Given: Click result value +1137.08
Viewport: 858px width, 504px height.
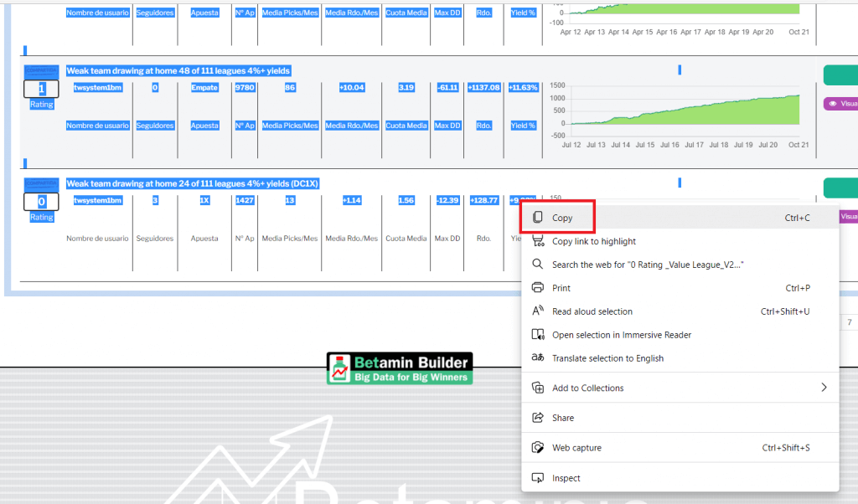Looking at the screenshot, I should [x=483, y=87].
